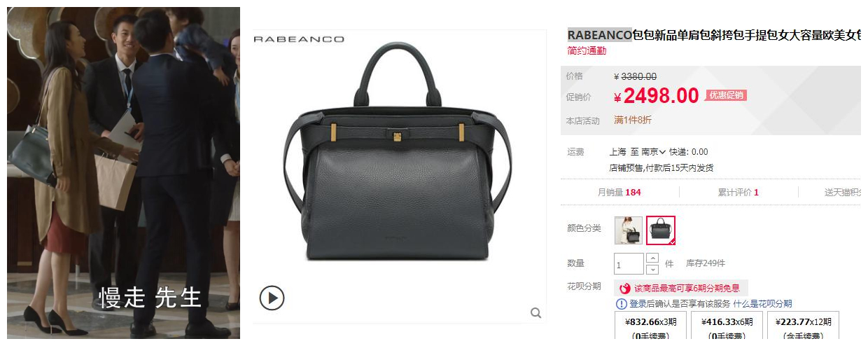Open the 什么是花呗分期 link

[762, 304]
